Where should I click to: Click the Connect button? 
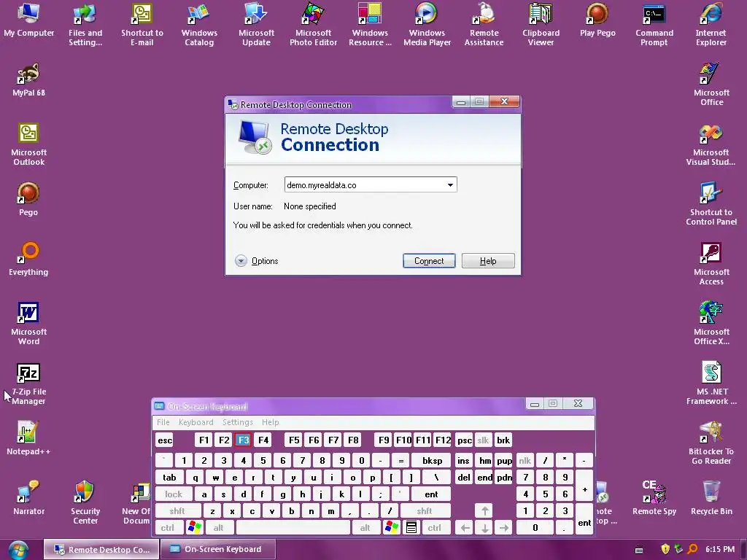[x=429, y=261]
